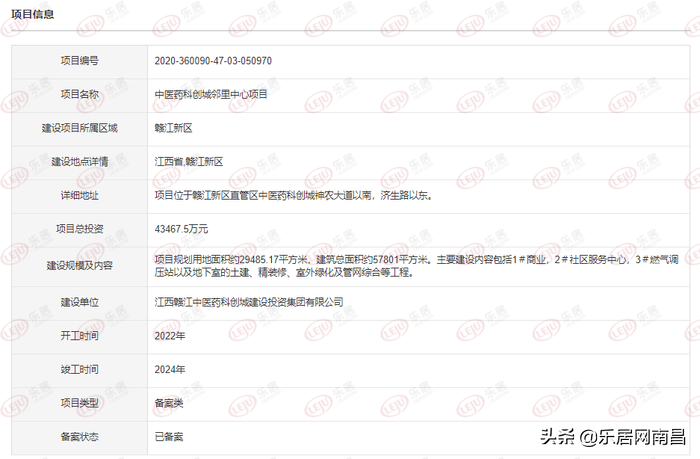Click the 项目类型 label cell
Viewport: 700px width, 459px height.
click(x=79, y=403)
